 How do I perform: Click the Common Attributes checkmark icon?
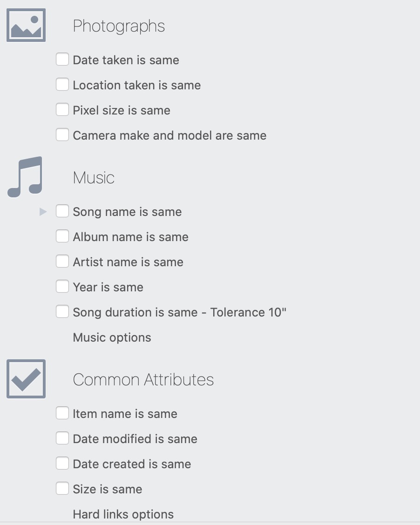coord(26,379)
